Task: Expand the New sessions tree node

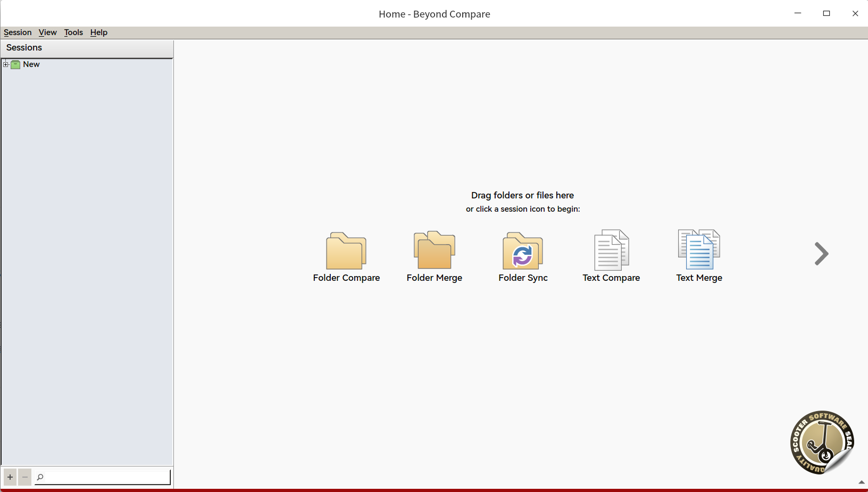Action: click(x=6, y=64)
